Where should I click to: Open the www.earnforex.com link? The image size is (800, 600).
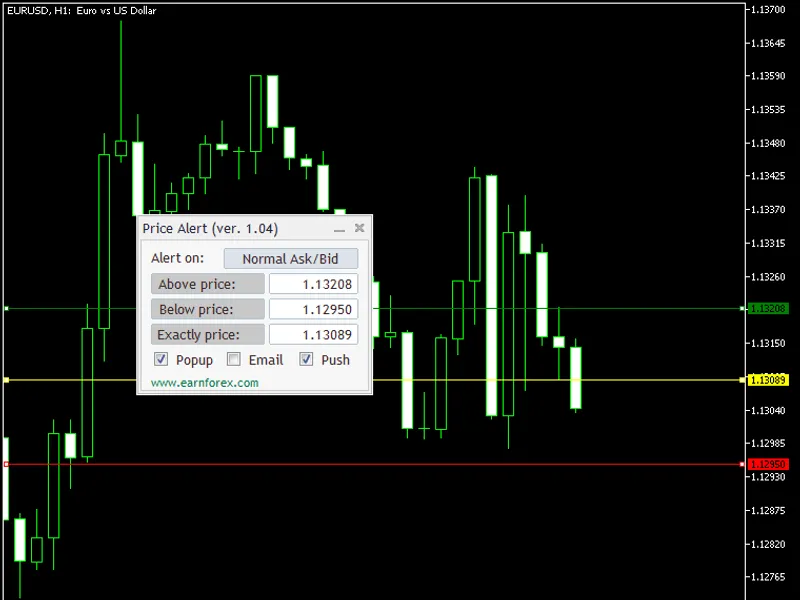pyautogui.click(x=205, y=383)
